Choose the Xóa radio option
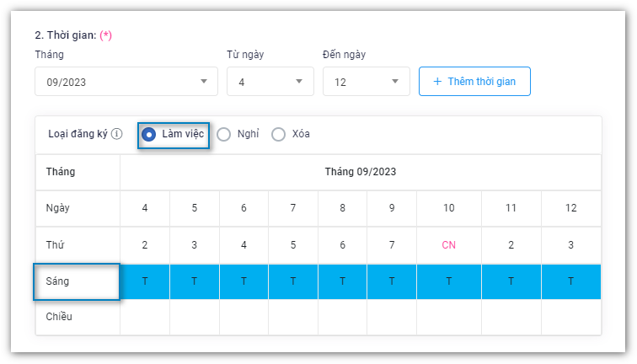Viewport: 637px width, 364px height. [x=278, y=134]
